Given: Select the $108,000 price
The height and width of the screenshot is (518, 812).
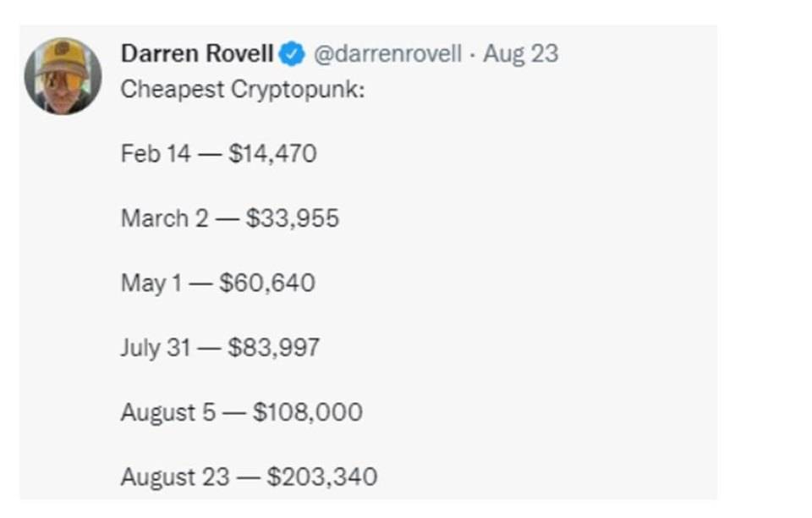Looking at the screenshot, I should pyautogui.click(x=308, y=412).
